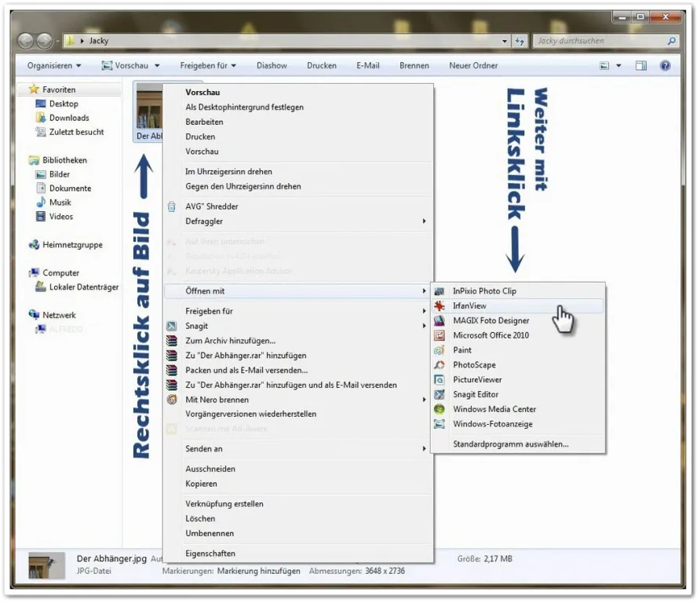Image resolution: width=700 pixels, height=603 pixels.
Task: Toggle the preview pane icon
Action: pos(641,66)
